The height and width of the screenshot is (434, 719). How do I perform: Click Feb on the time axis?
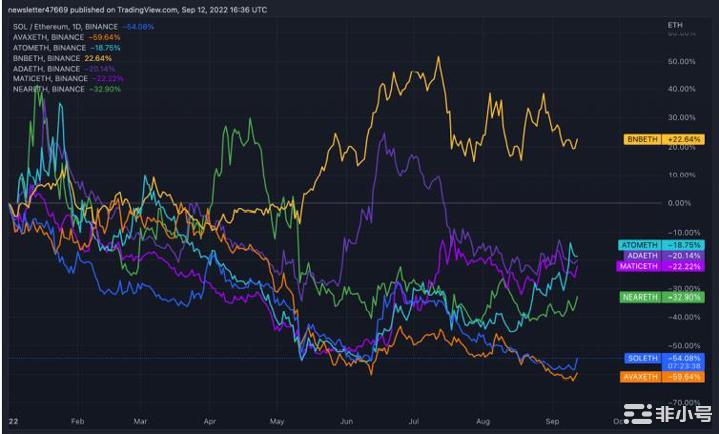pyautogui.click(x=79, y=422)
